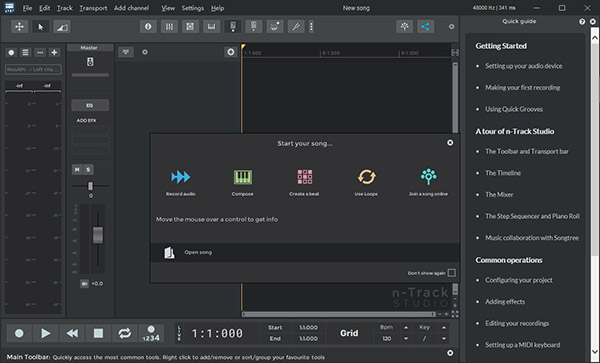This screenshot has width=600, height=363.
Task: Open Adding effects guide link
Action: (x=505, y=302)
